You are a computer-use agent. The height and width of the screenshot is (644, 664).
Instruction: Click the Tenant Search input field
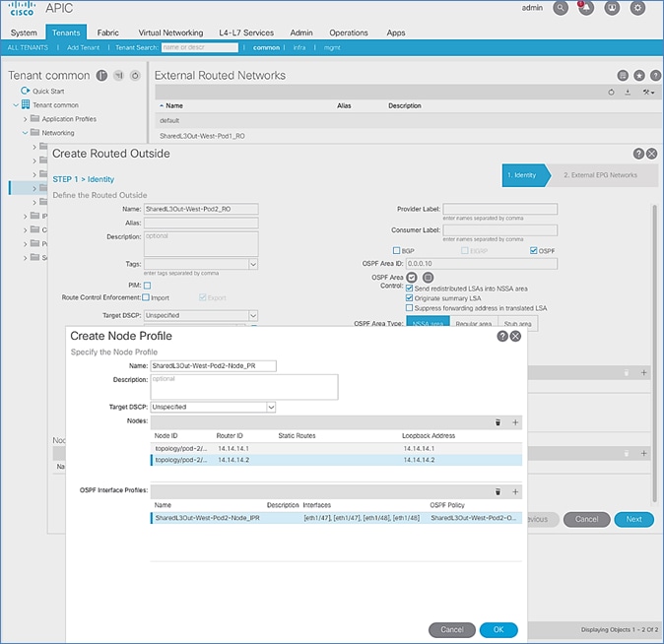pos(199,47)
